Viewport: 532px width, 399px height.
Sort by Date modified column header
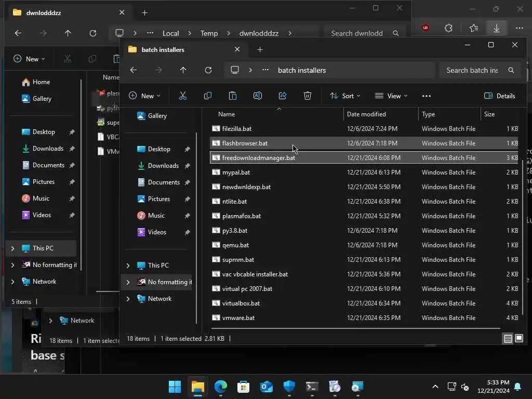381,114
